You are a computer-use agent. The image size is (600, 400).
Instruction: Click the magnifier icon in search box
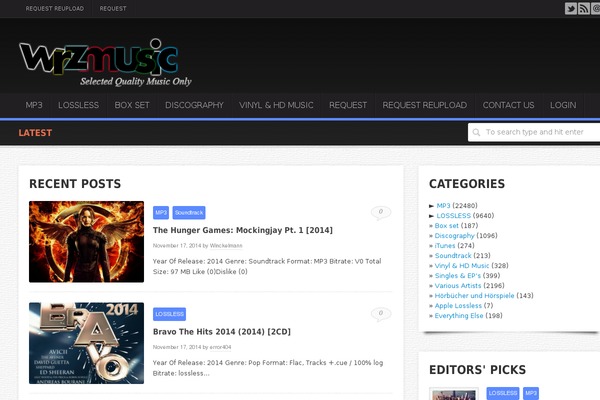point(477,132)
